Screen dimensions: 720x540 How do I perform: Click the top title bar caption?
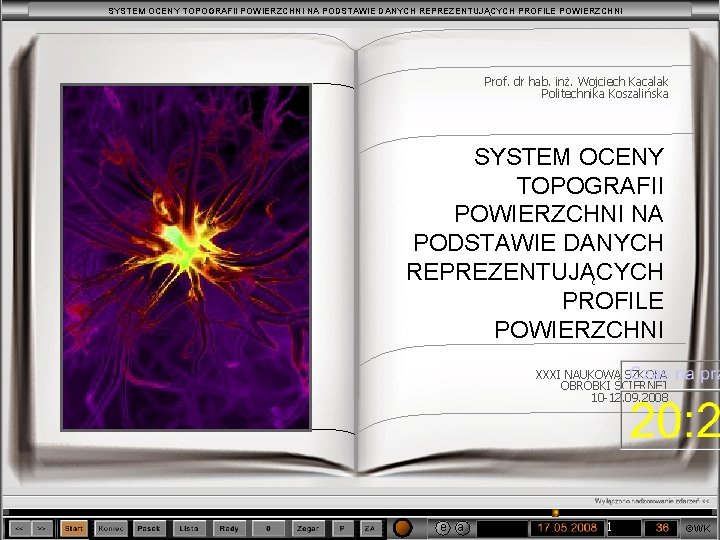click(x=366, y=11)
